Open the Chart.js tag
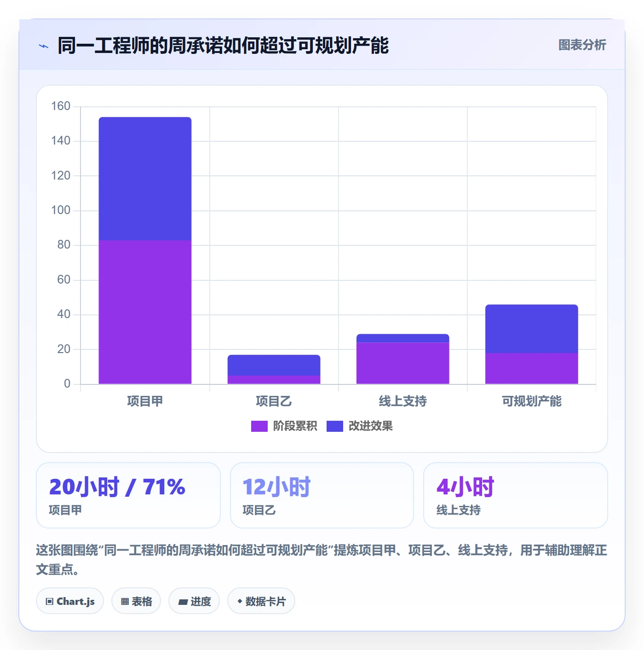The height and width of the screenshot is (650, 644). 70,601
